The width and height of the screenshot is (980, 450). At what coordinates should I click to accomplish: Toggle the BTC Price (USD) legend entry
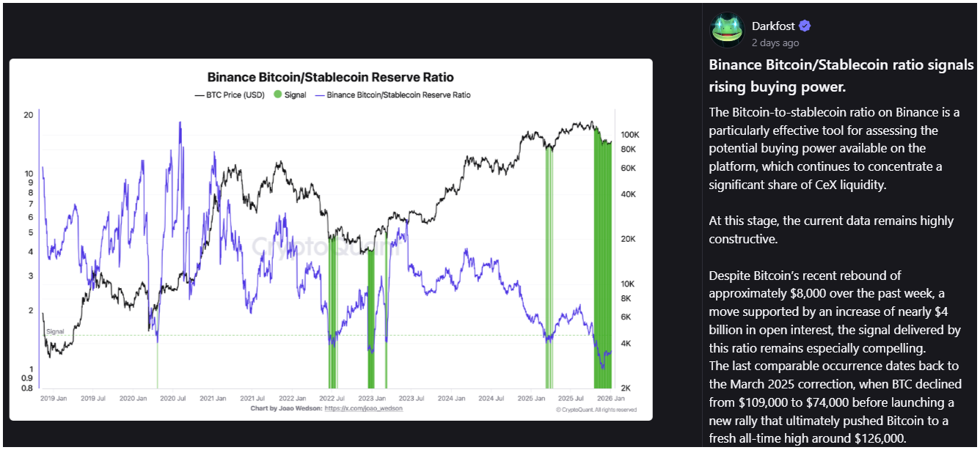click(228, 95)
